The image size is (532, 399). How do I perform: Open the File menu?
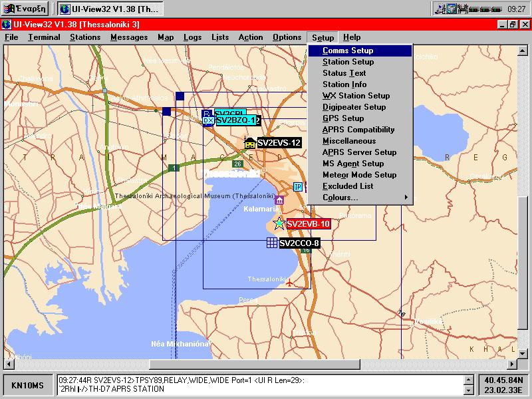point(11,37)
